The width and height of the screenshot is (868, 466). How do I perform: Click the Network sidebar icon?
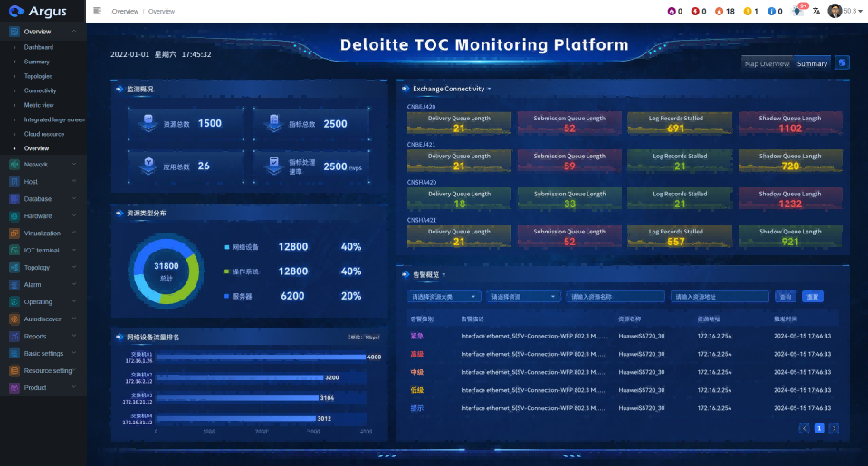14,165
